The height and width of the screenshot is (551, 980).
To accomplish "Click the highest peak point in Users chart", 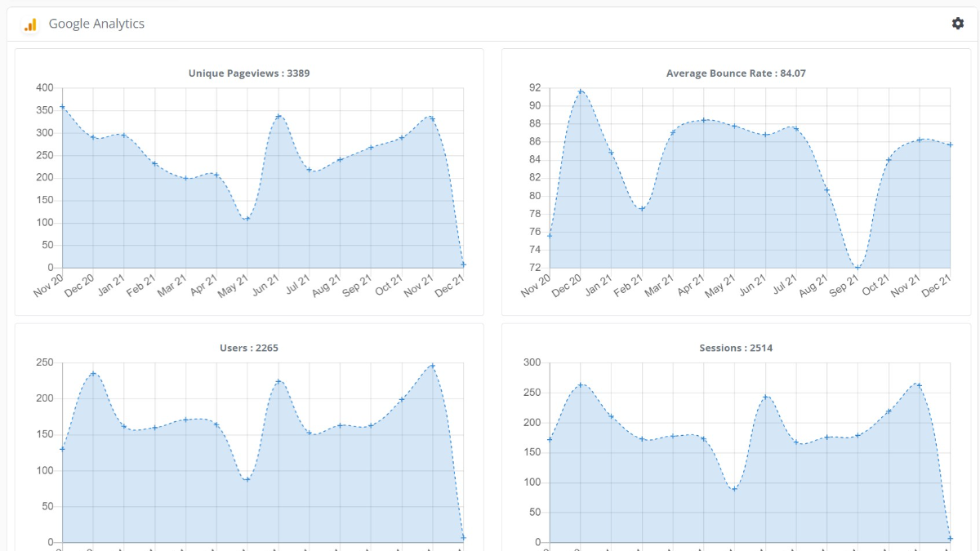I will [x=432, y=366].
